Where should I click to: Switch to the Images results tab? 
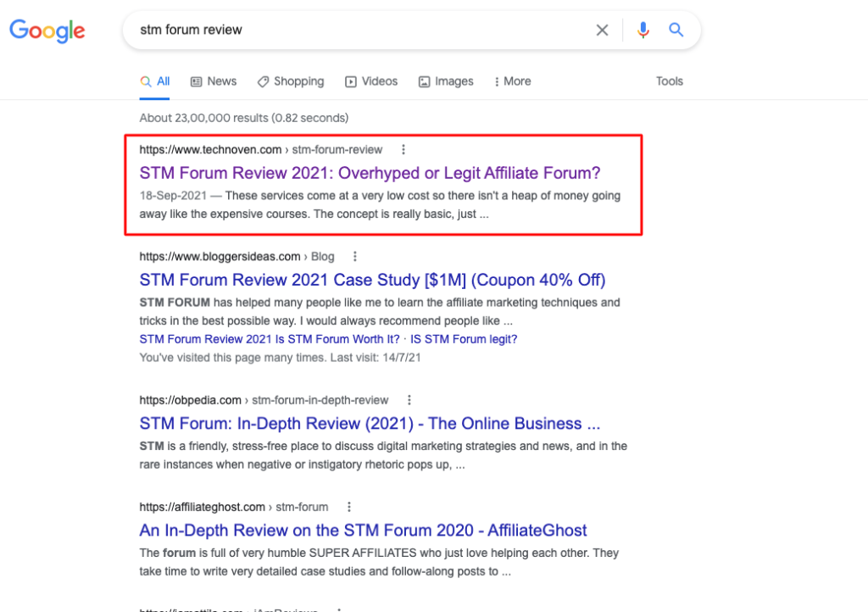(446, 81)
